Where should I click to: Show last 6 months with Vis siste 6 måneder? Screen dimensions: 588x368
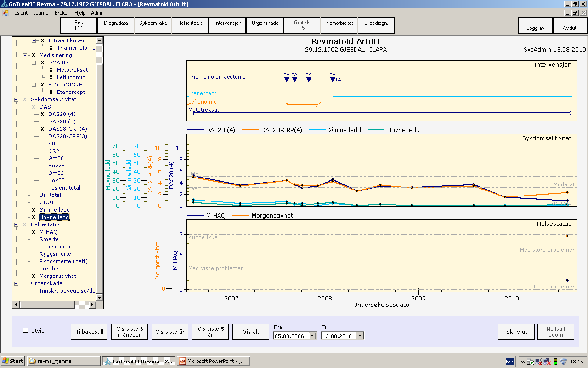coord(130,332)
